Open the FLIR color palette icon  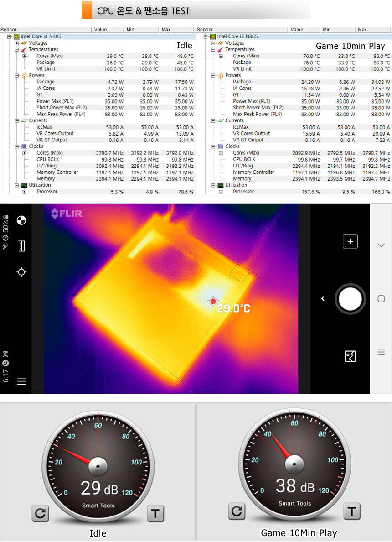pos(21,220)
